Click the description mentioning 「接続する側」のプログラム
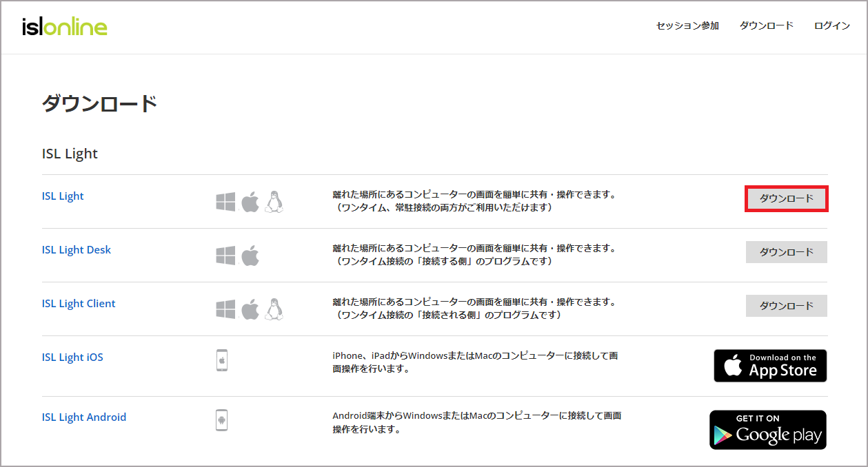Viewport: 868px width, 467px height. [474, 255]
